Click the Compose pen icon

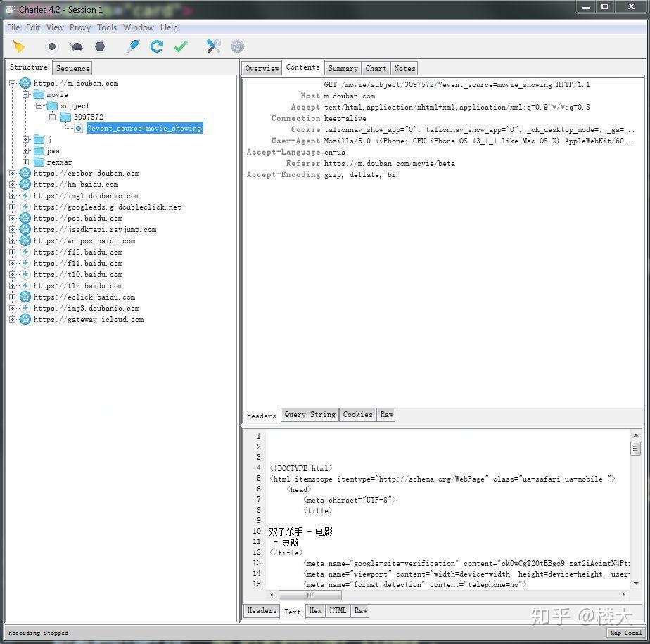point(132,46)
